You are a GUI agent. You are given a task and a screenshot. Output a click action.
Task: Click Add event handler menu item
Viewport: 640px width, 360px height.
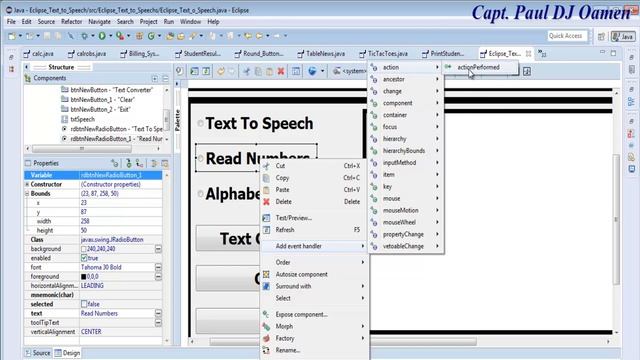tap(314, 246)
